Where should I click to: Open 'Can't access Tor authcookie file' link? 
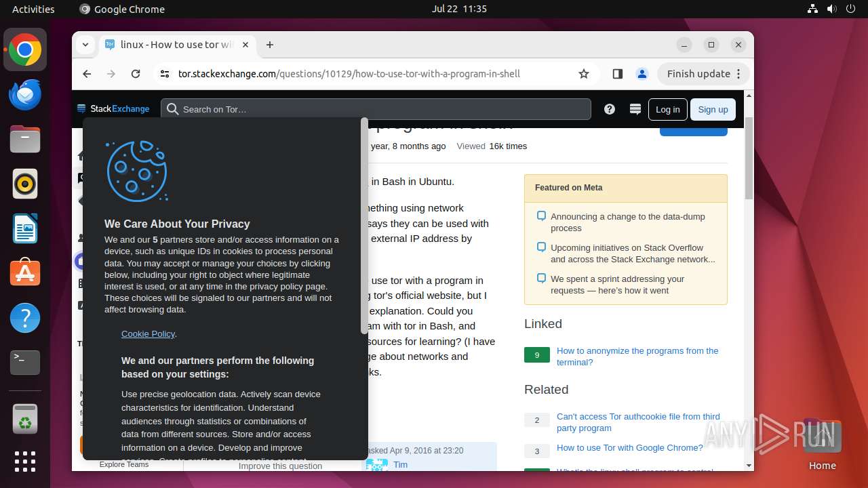[638, 422]
